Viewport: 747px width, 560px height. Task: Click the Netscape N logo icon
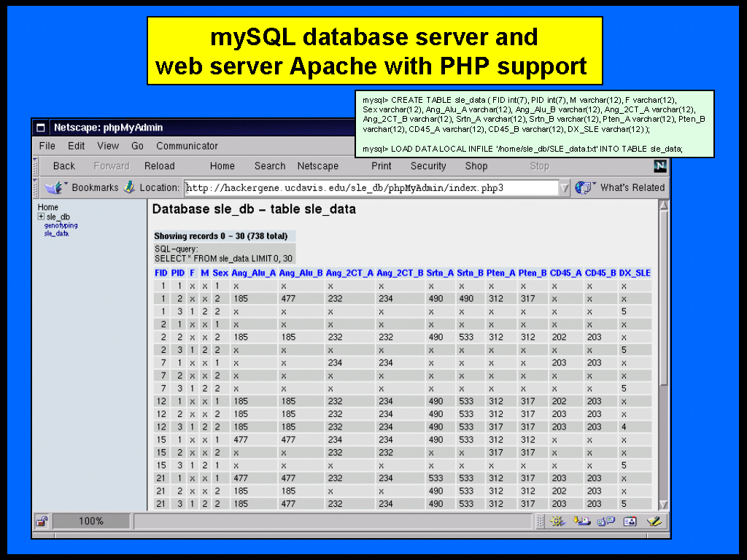coord(660,166)
